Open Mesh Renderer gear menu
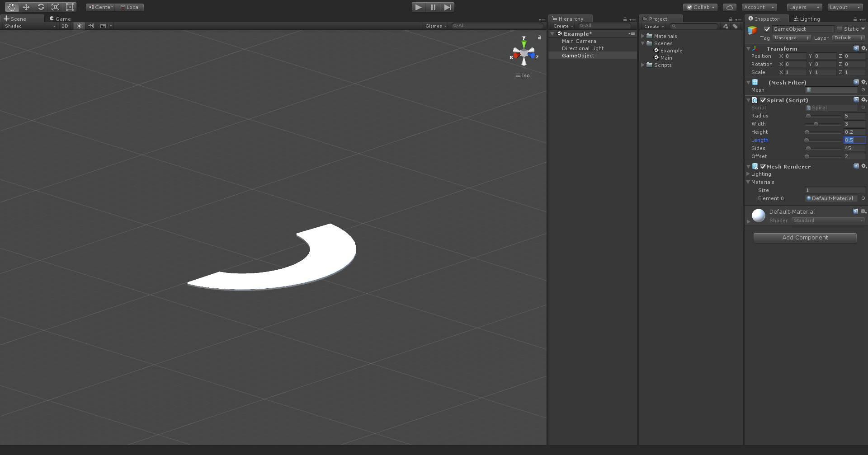This screenshot has height=455, width=868. pos(863,166)
